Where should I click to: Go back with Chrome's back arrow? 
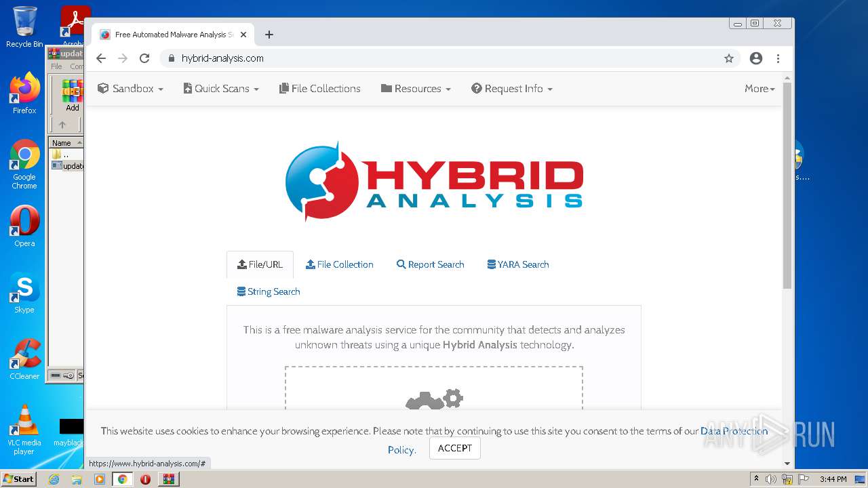point(101,58)
